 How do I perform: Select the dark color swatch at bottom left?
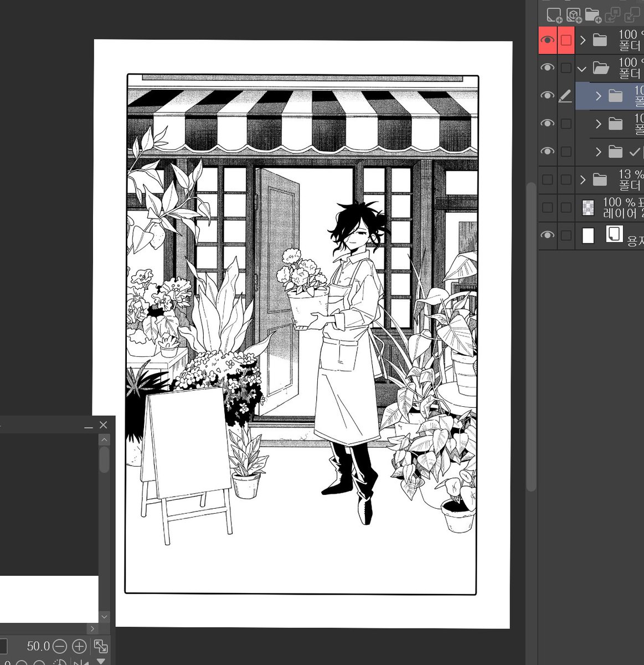tap(3, 646)
